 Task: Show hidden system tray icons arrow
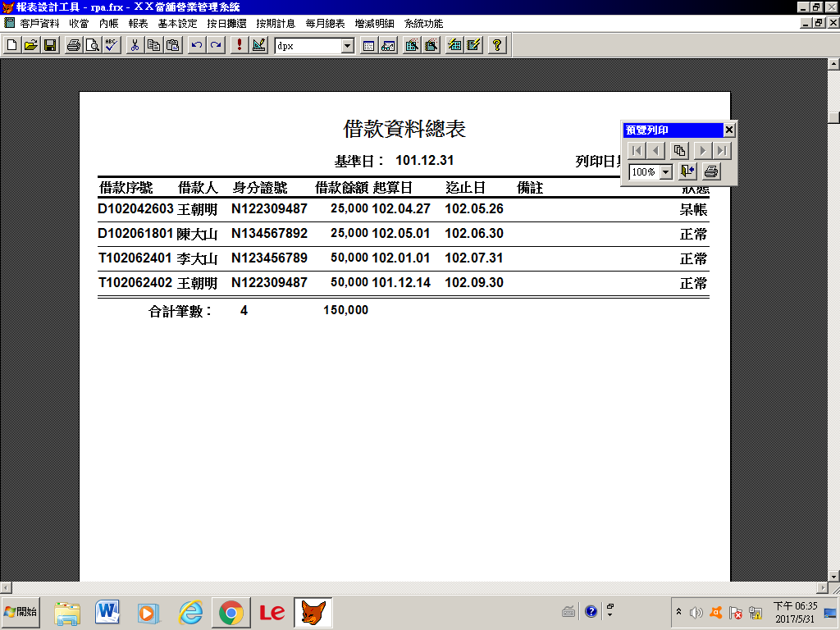(678, 612)
